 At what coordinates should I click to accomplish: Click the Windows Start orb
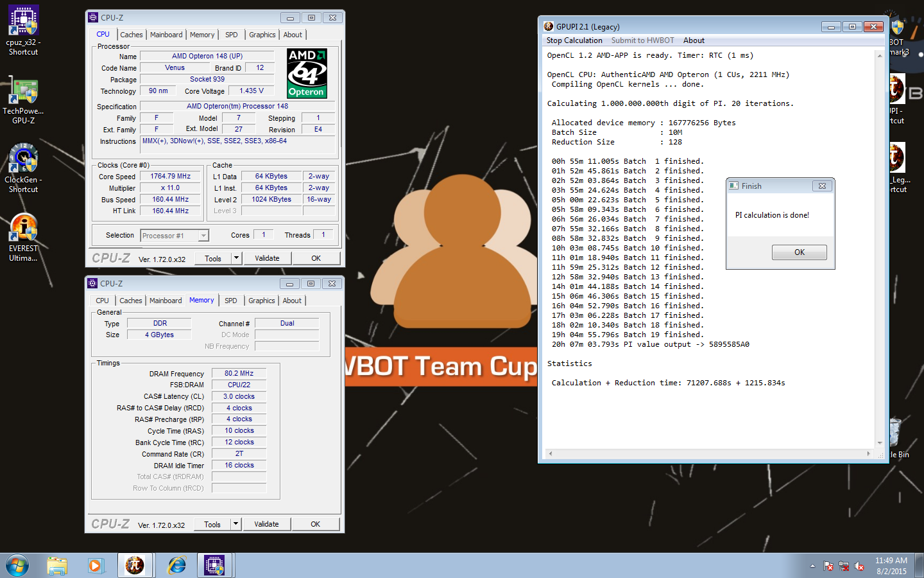(17, 565)
